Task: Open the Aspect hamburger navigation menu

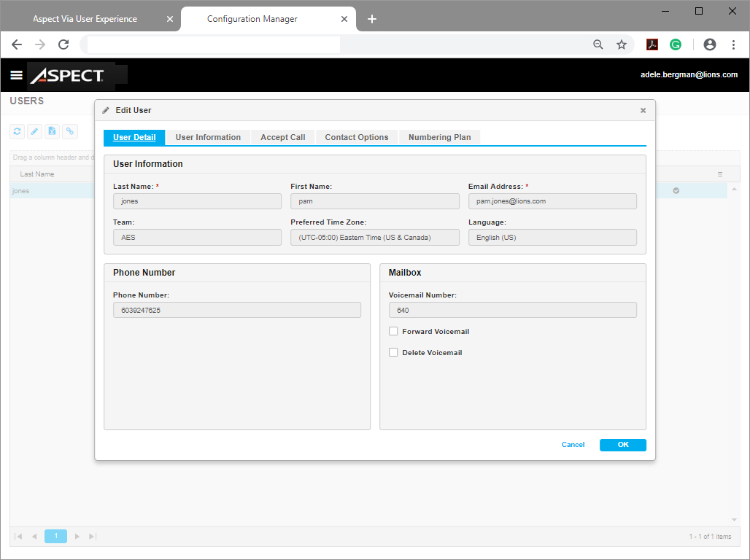Action: (16, 74)
